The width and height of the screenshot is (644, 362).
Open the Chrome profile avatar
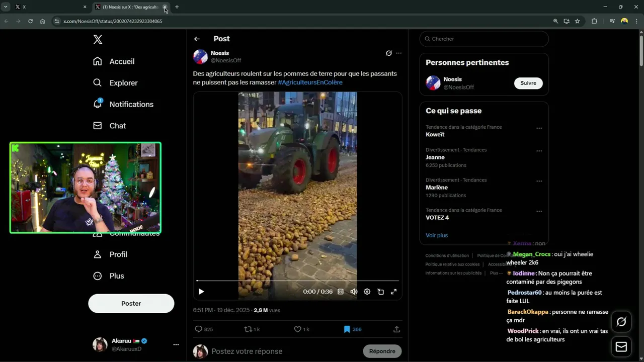tap(624, 21)
